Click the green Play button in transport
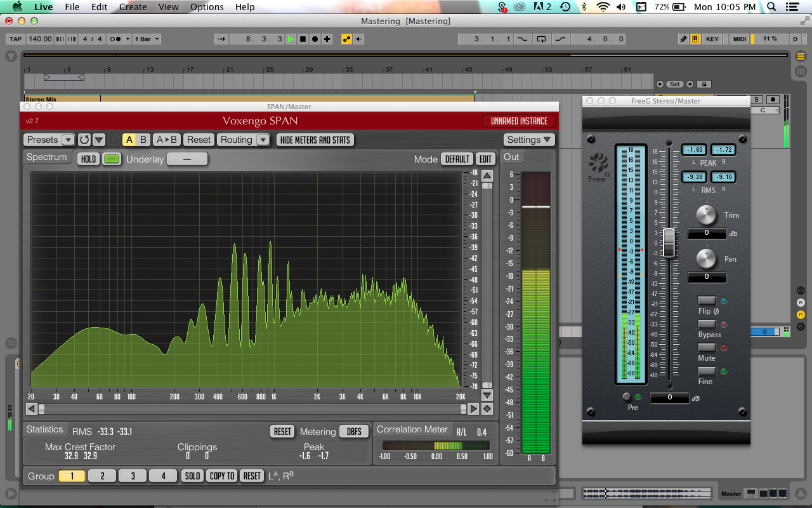 point(291,39)
